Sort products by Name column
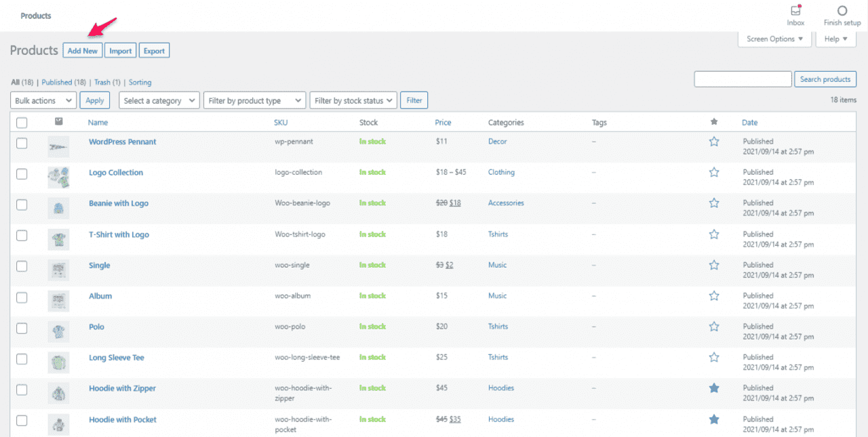The height and width of the screenshot is (437, 868). click(x=98, y=123)
